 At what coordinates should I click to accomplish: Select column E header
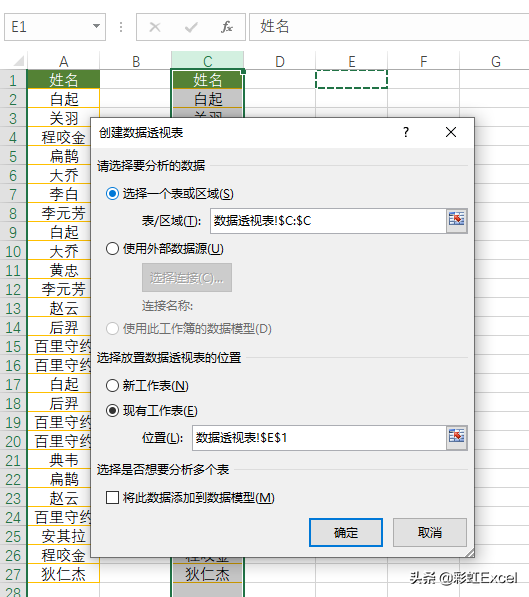pos(352,61)
